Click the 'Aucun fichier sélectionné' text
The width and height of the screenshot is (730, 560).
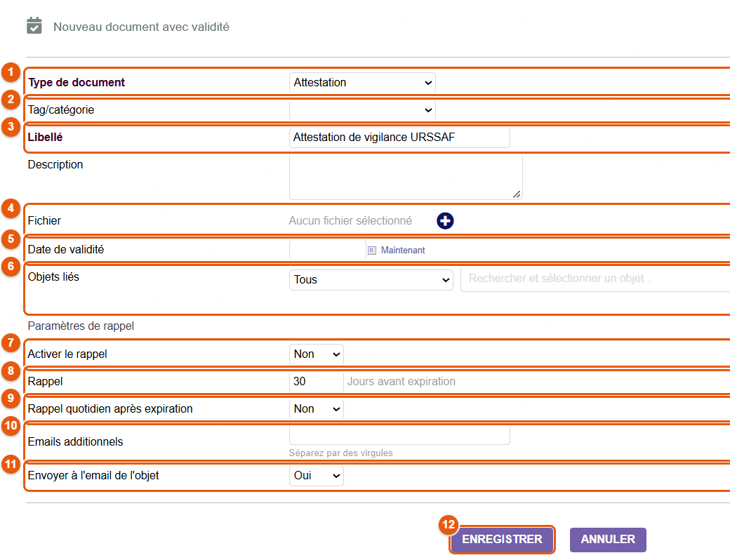(x=350, y=220)
